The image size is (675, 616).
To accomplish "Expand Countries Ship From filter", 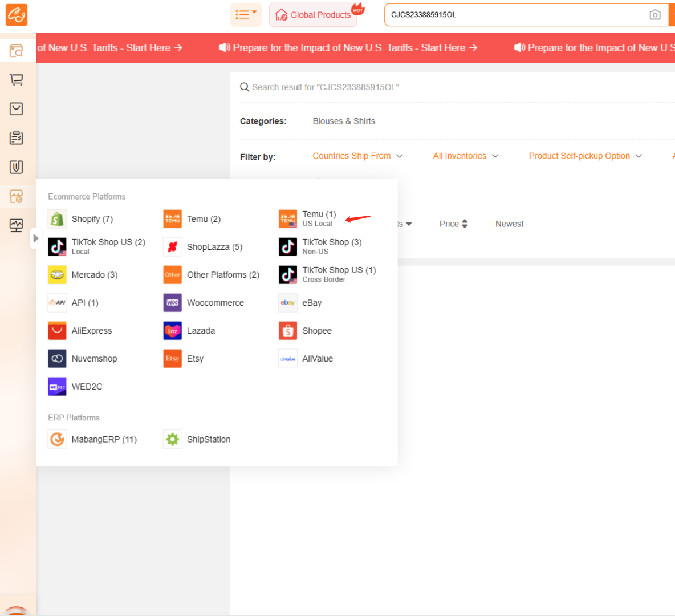I will (x=357, y=156).
